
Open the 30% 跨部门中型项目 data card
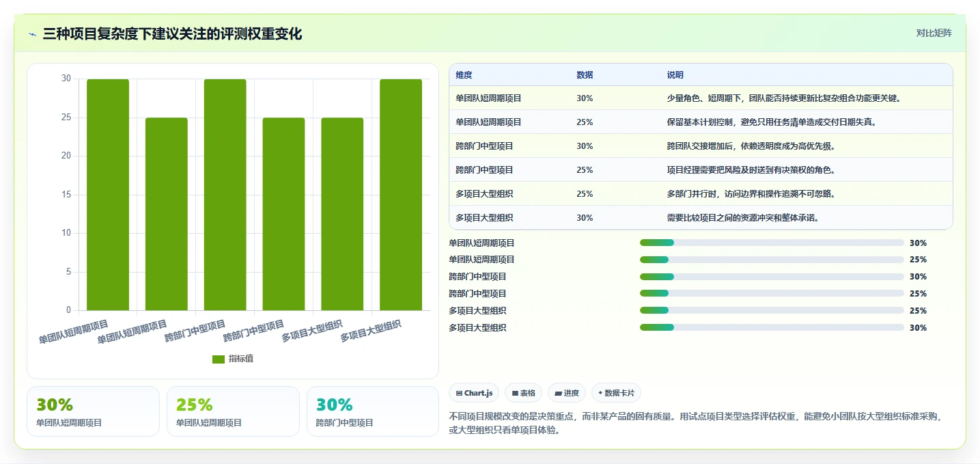point(373,411)
